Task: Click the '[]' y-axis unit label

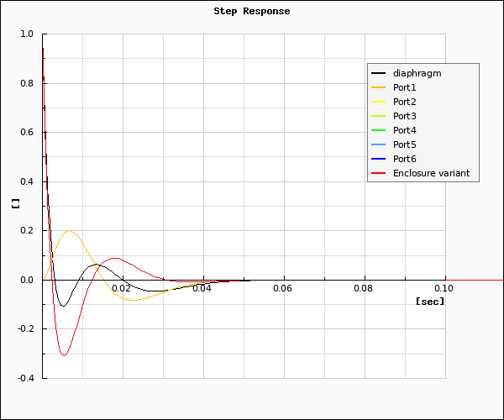Action: pos(15,203)
